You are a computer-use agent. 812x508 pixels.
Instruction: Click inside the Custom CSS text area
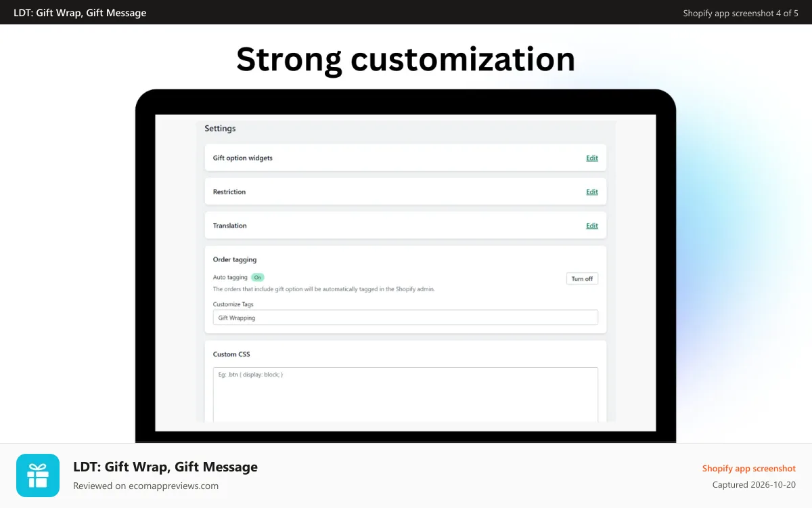[405, 395]
